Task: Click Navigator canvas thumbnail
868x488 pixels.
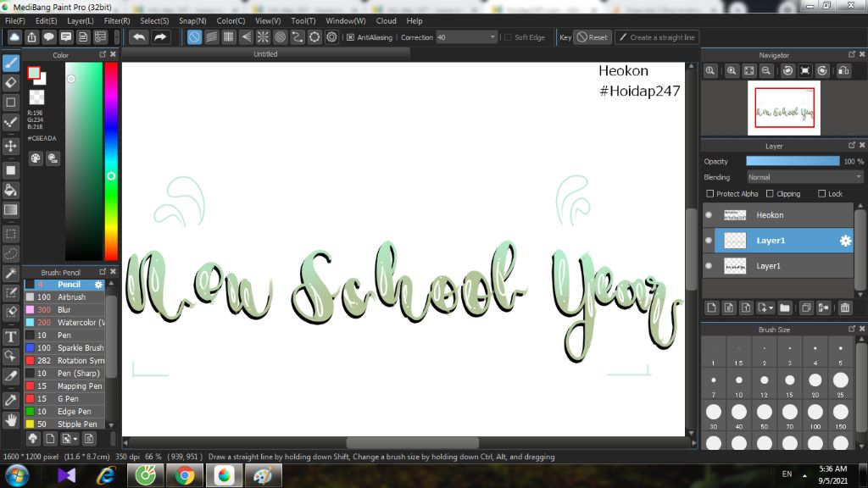Action: coord(784,108)
